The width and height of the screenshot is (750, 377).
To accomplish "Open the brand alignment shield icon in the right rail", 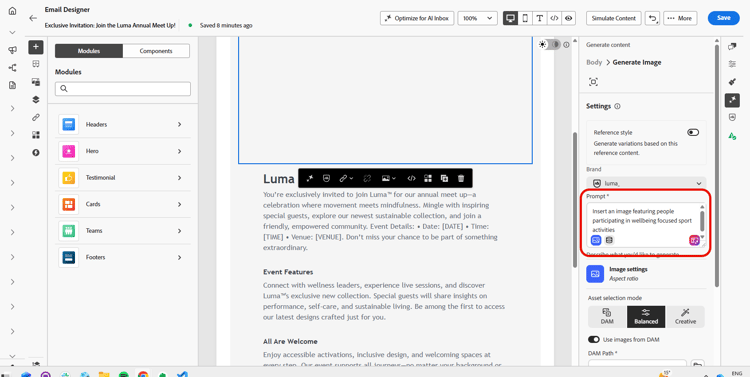I will (732, 118).
